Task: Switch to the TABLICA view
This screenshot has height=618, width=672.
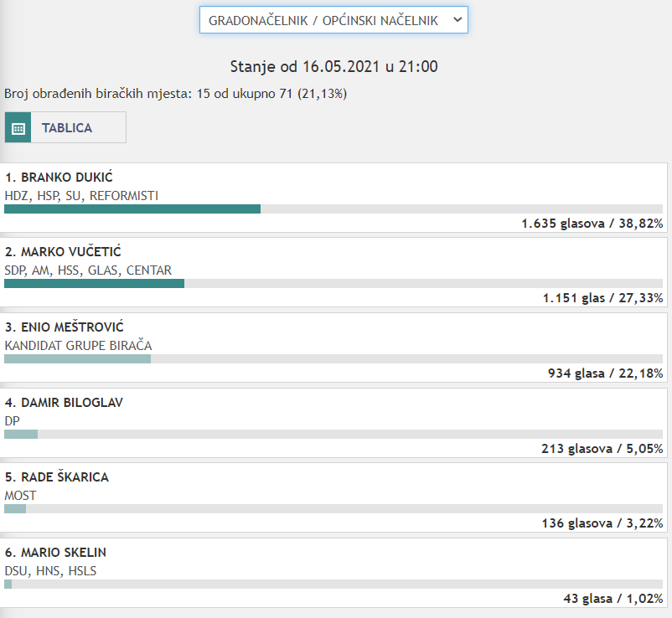Action: coord(67,128)
